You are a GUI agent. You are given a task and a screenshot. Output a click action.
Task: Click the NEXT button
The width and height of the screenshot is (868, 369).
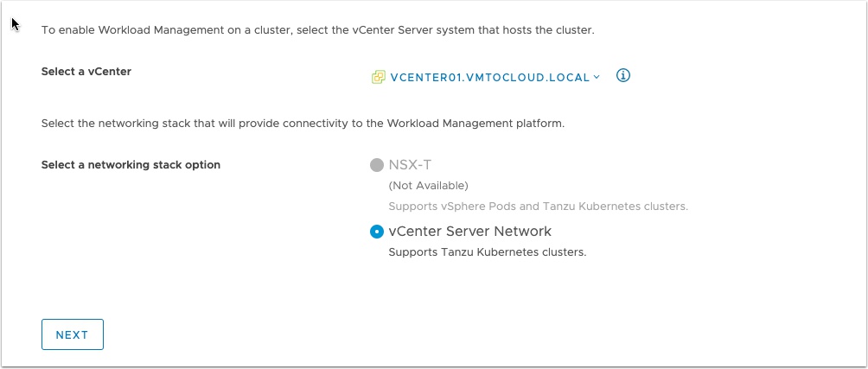(x=73, y=334)
